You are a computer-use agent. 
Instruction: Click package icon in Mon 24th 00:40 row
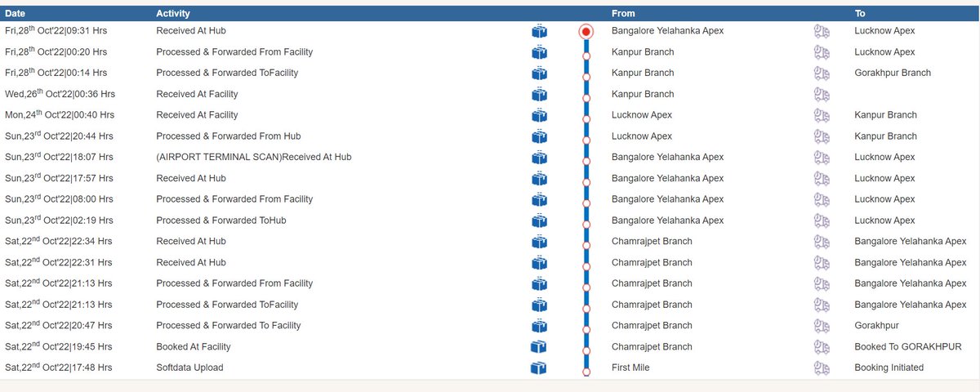[539, 115]
